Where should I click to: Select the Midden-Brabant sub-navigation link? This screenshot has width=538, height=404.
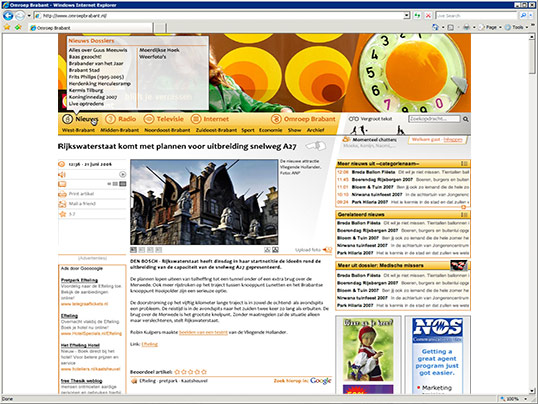(120, 130)
